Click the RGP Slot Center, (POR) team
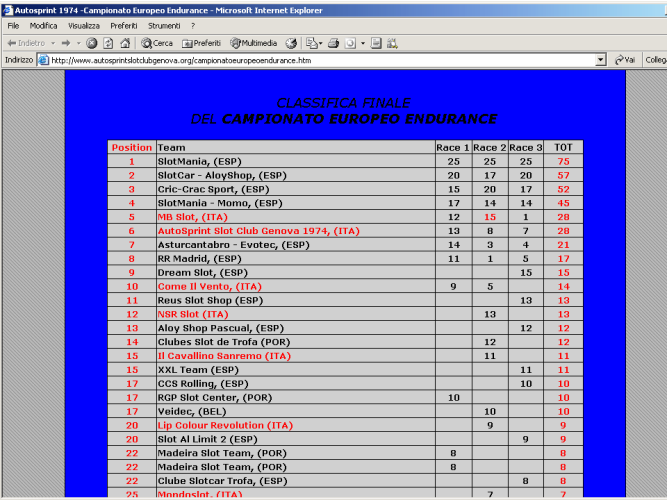667x500 pixels. pos(215,397)
